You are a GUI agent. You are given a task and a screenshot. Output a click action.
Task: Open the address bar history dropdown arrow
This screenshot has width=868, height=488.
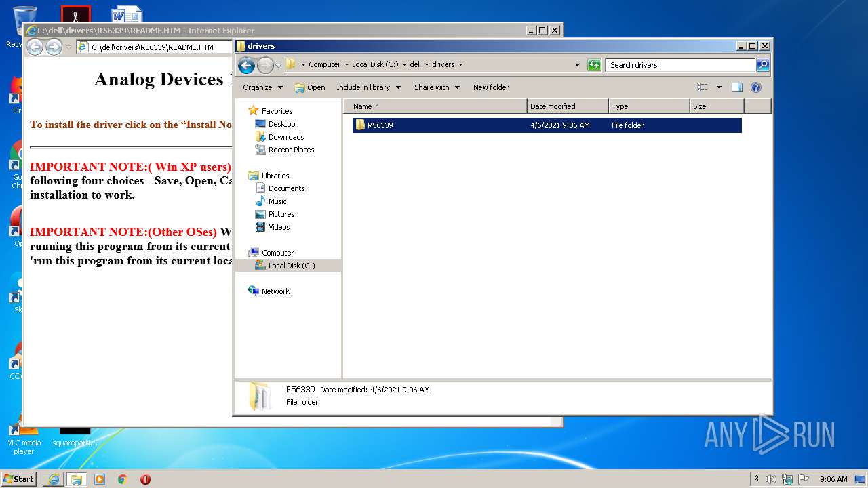tap(577, 65)
